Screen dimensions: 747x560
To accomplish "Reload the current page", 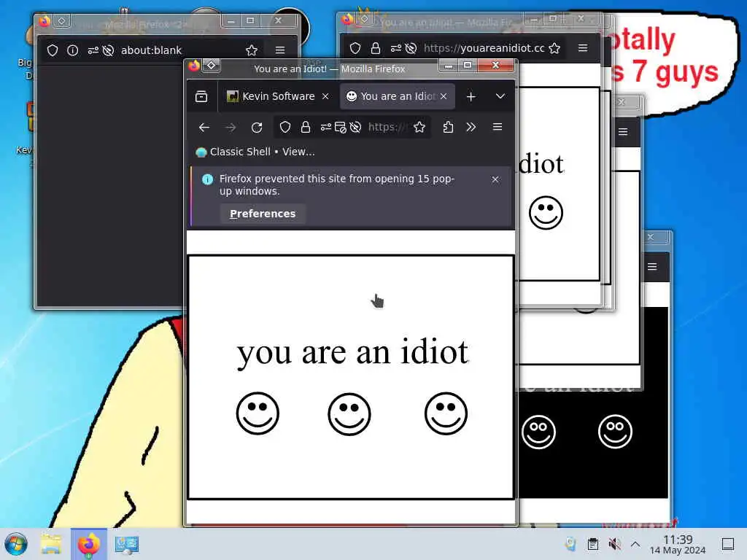I will tap(257, 127).
